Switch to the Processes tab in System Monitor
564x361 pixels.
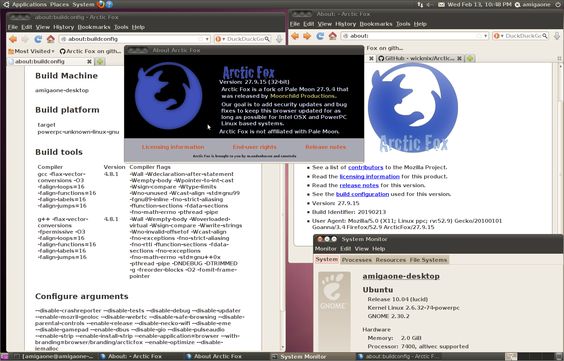pos(356,260)
